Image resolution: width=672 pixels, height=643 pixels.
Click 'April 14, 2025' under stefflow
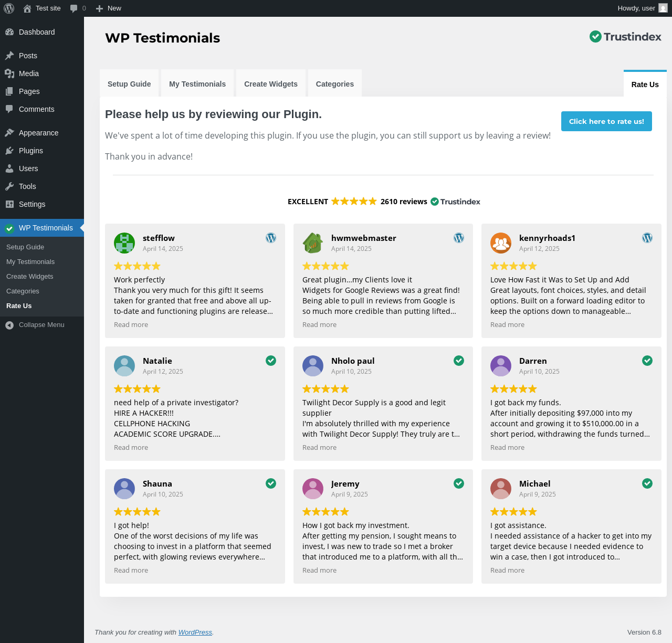point(163,249)
